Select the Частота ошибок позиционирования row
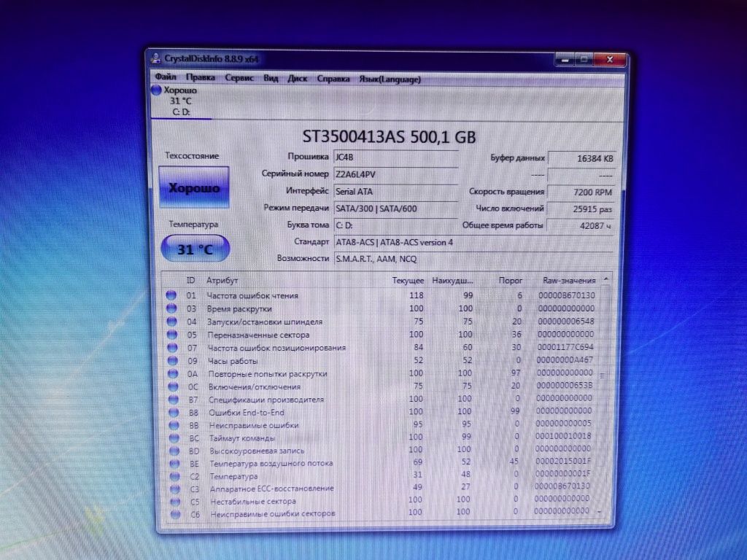 coord(381,348)
